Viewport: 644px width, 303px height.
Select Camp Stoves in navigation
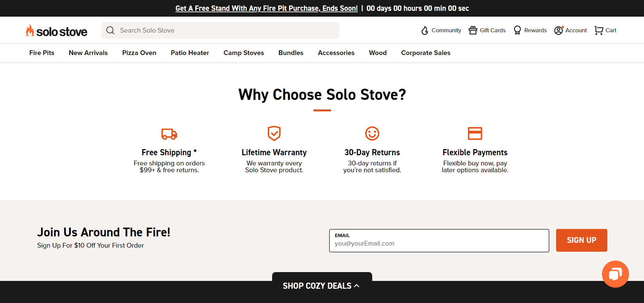click(244, 53)
